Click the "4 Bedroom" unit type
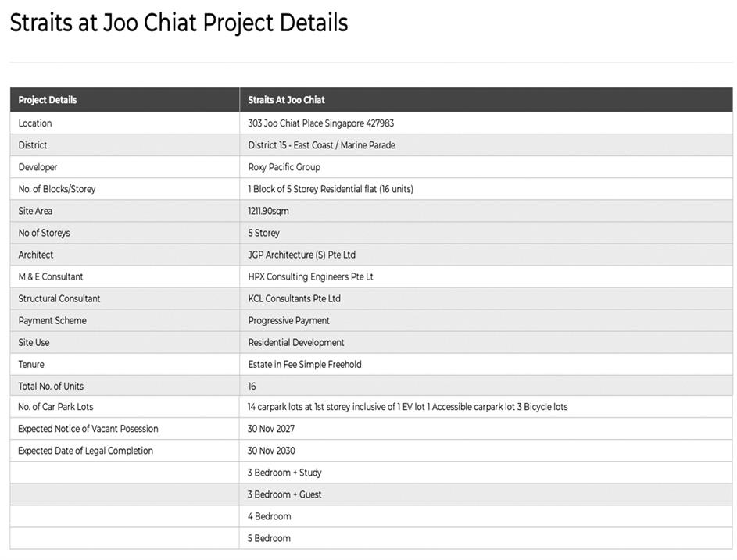The image size is (737, 560). pos(270,516)
